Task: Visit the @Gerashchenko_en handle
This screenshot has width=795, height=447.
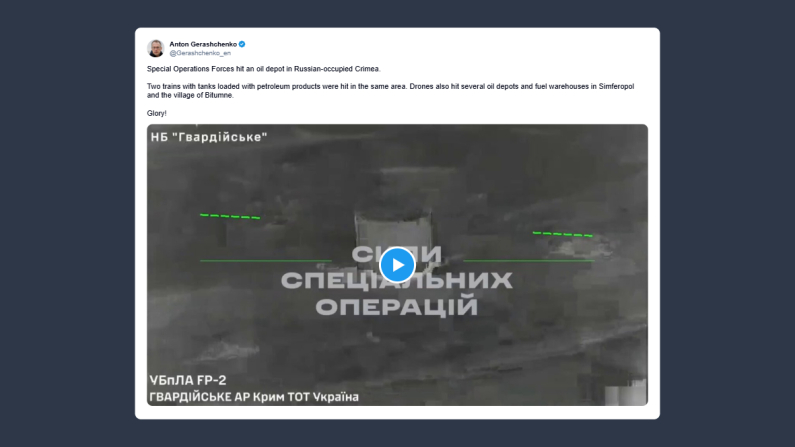Action: click(200, 53)
